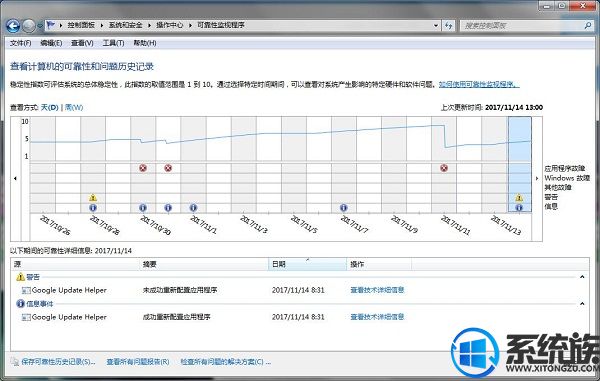
Task: Navigate to 系统和安全 in the breadcrumb
Action: click(126, 25)
